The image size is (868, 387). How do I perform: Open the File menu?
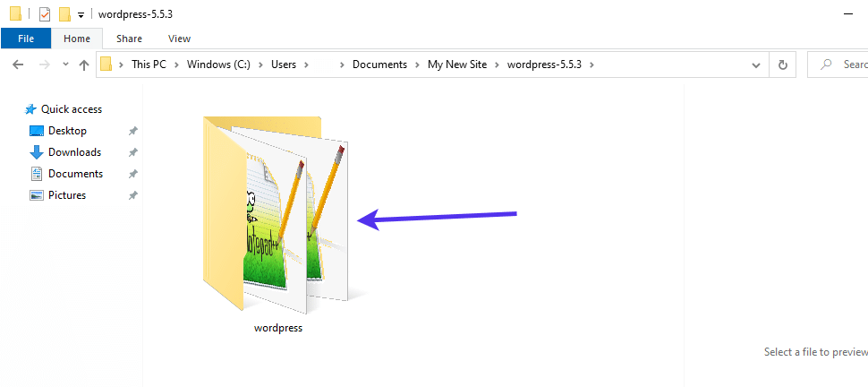click(26, 39)
